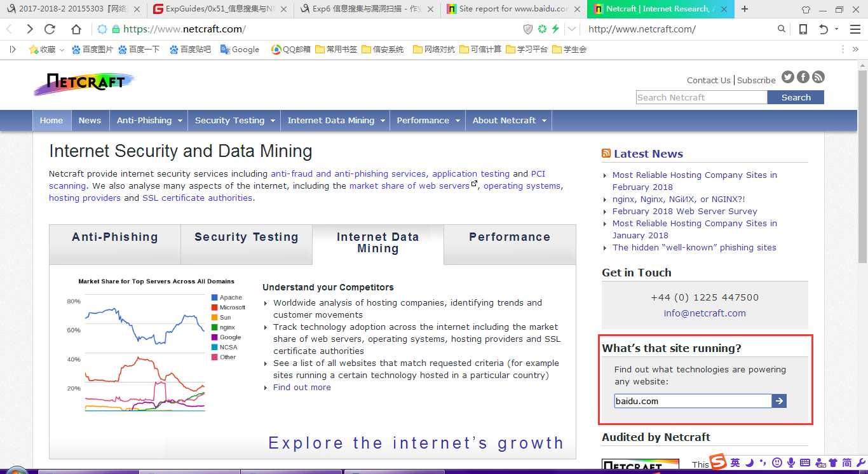Open Netcraft Facebook icon
This screenshot has height=474, width=868.
[x=803, y=77]
